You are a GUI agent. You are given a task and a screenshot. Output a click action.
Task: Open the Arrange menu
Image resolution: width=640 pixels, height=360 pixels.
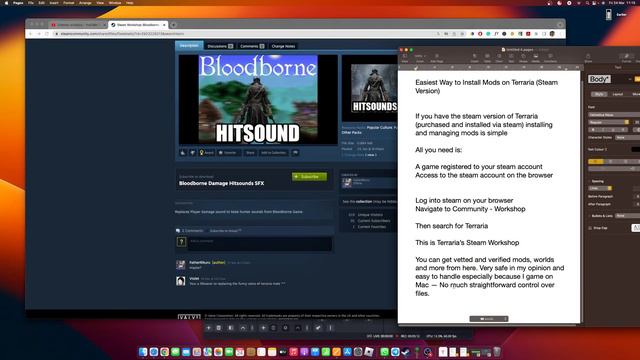[x=85, y=3]
